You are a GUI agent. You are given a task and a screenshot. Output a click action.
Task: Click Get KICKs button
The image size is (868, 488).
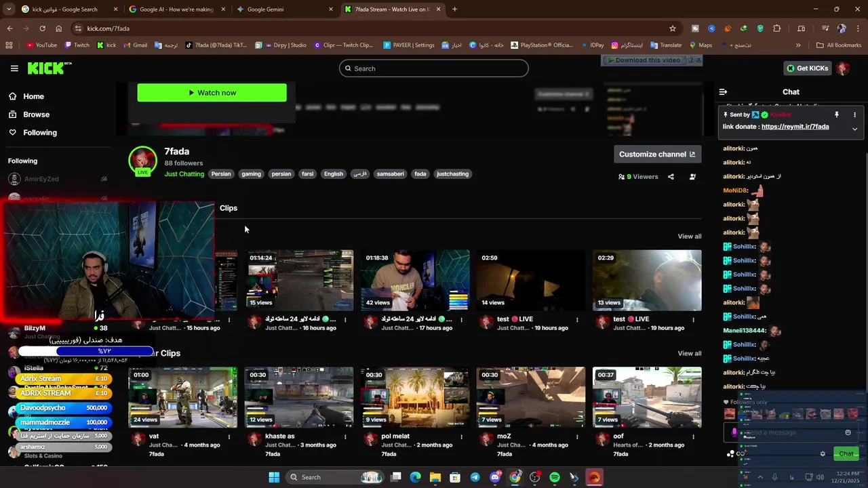(x=808, y=68)
